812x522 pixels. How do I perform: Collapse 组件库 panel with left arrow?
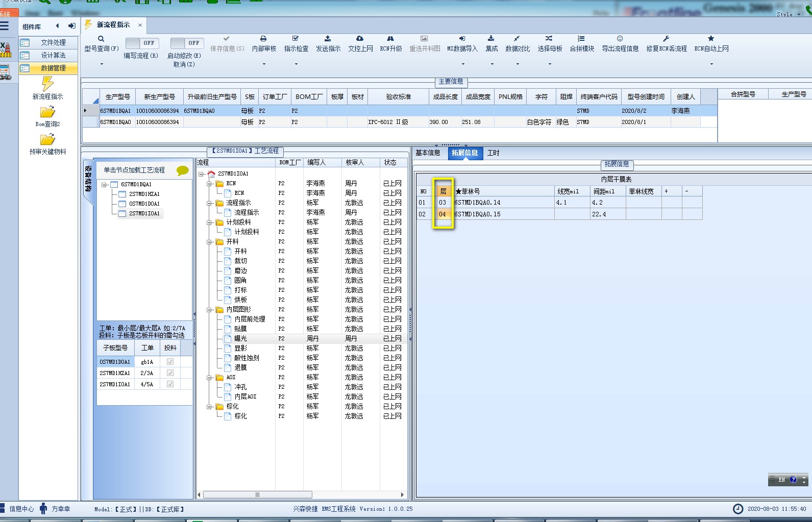click(57, 26)
